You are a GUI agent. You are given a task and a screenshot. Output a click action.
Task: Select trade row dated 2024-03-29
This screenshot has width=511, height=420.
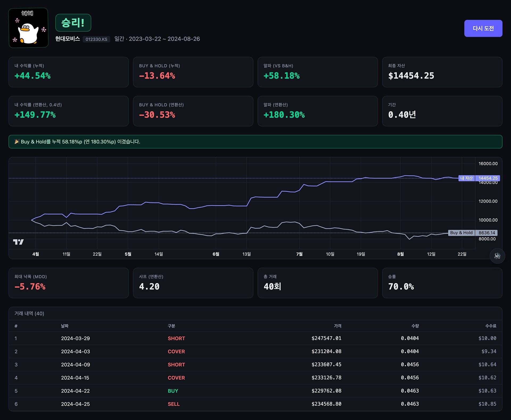[75, 338]
